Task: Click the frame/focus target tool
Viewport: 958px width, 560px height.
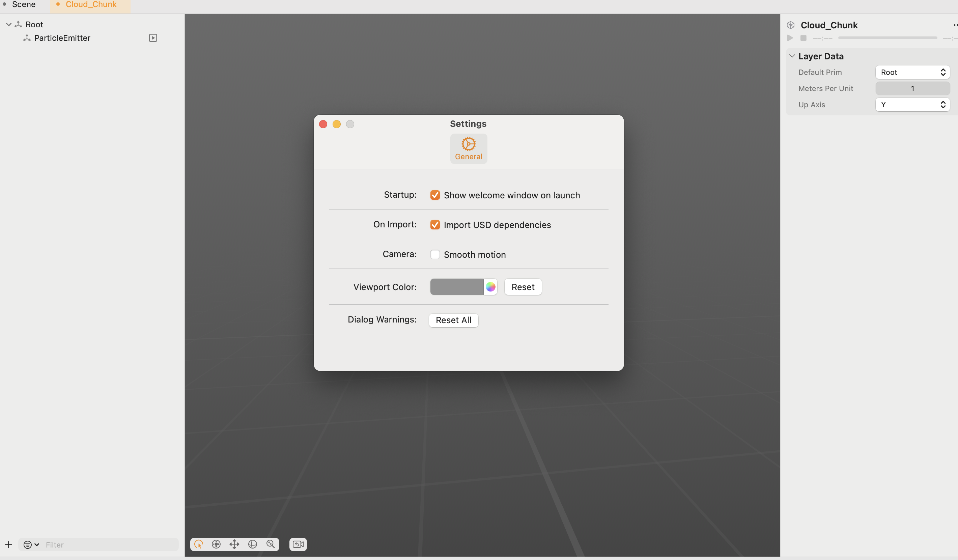Action: 216,544
